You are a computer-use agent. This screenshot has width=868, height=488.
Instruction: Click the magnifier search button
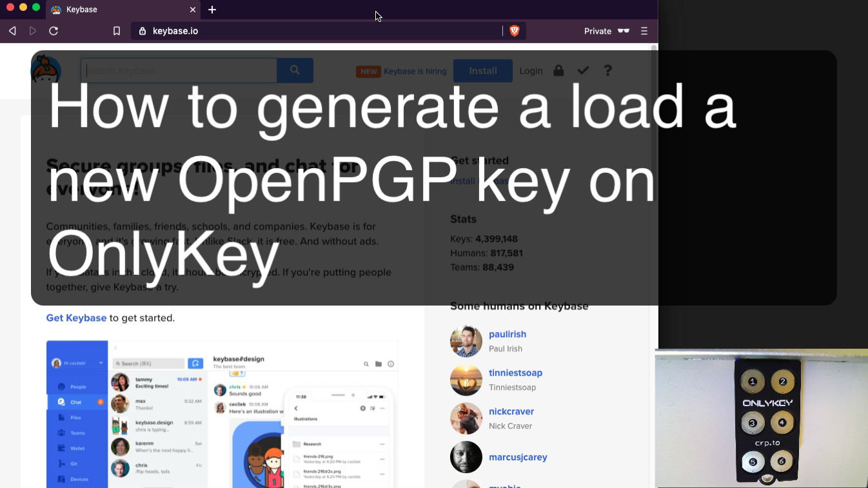pos(295,70)
